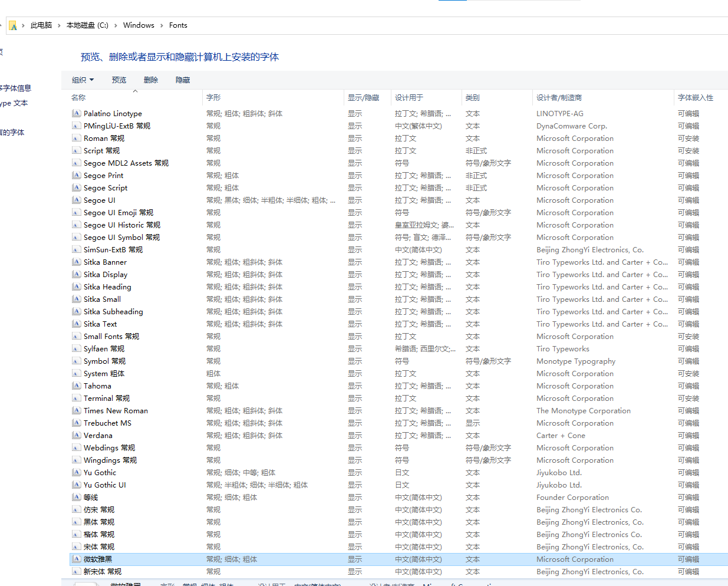Open the 组织 dropdown menu
Viewport: 728px width, 586px height.
click(83, 80)
